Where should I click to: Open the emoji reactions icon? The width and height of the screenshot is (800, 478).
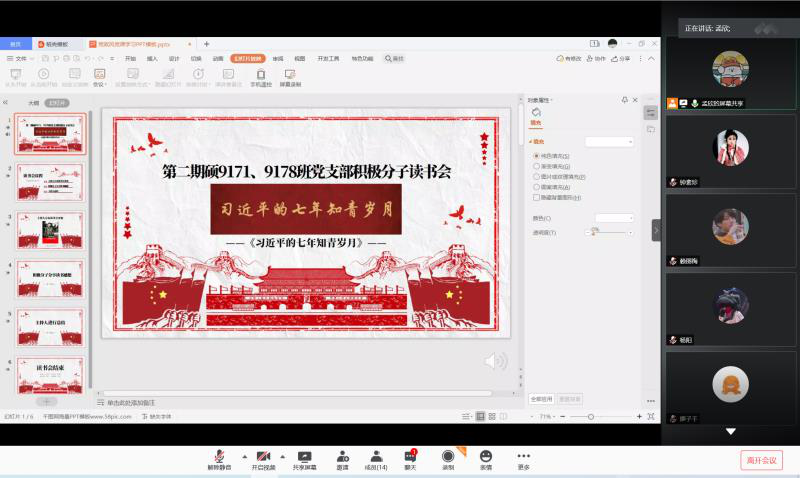(x=486, y=456)
